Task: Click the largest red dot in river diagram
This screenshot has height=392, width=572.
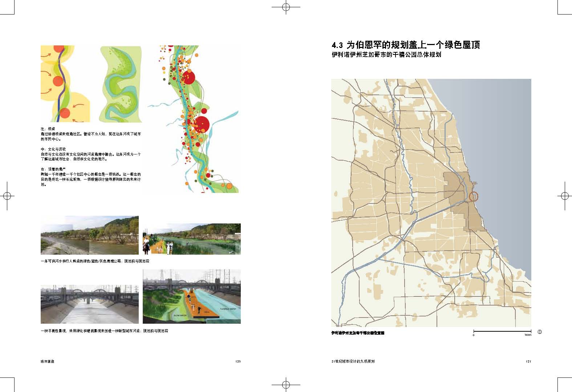Action: [x=202, y=124]
